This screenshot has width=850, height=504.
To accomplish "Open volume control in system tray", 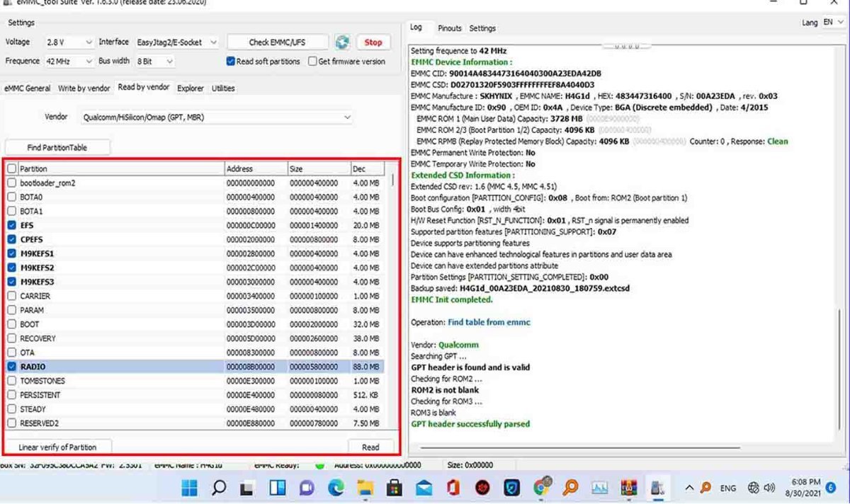I will tap(769, 488).
